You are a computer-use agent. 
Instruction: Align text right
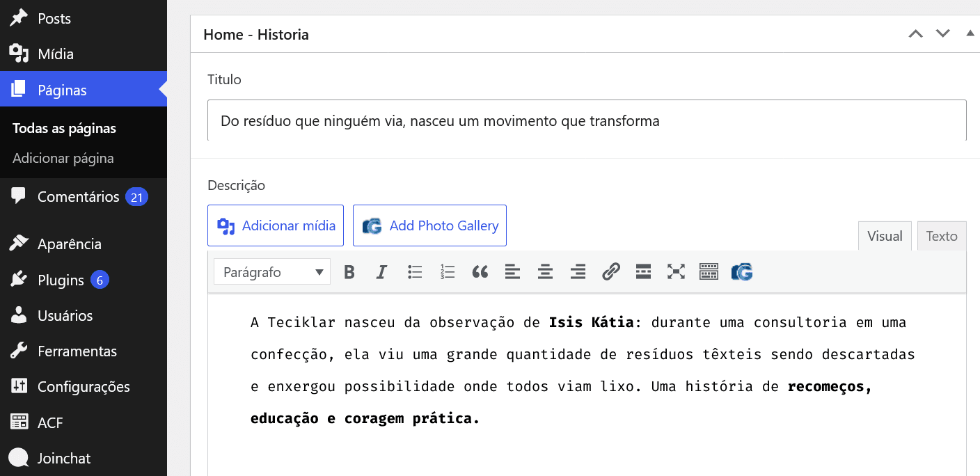point(578,272)
